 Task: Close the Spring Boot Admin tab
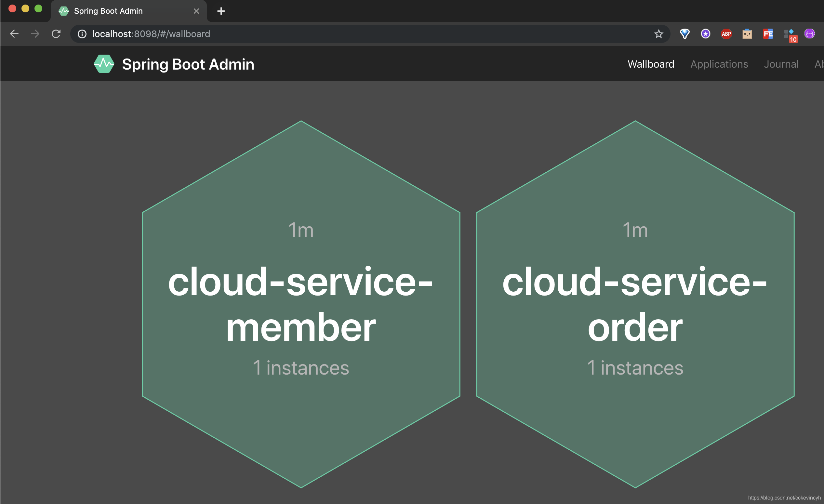(196, 11)
